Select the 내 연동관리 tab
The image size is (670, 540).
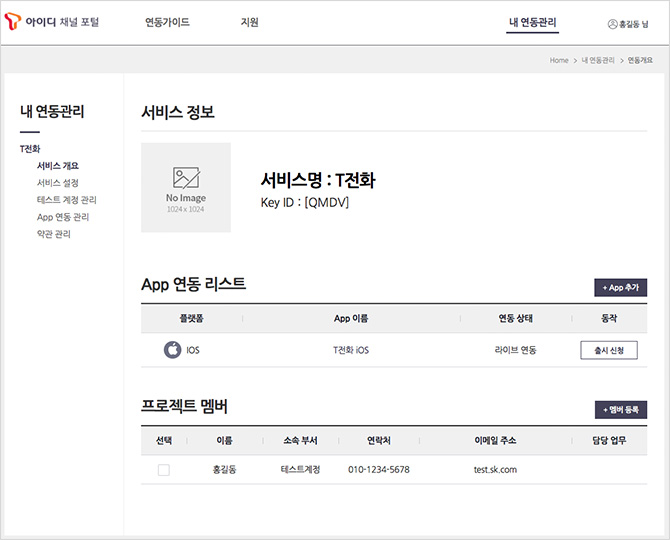(532, 22)
